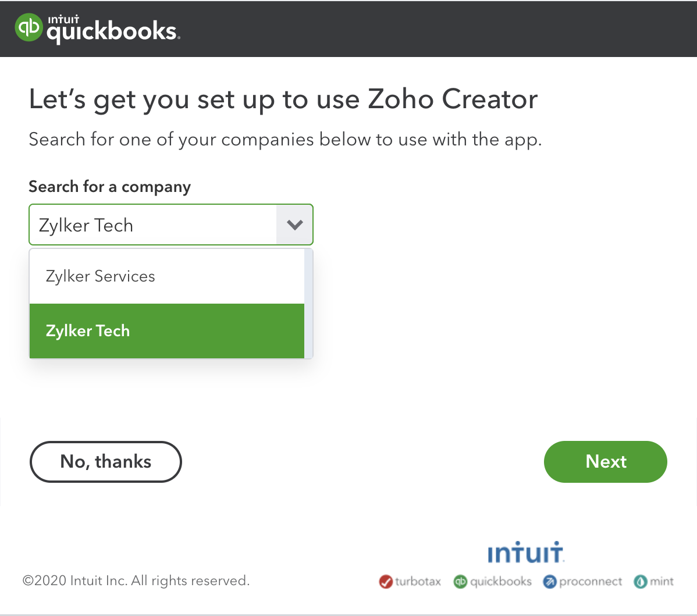Click the "Search for a company" label

pos(109,187)
